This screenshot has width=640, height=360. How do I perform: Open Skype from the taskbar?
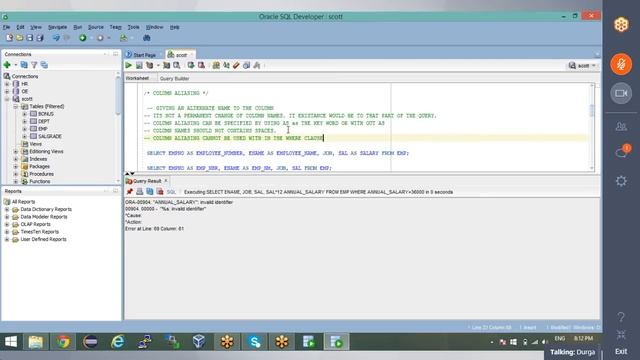point(254,342)
